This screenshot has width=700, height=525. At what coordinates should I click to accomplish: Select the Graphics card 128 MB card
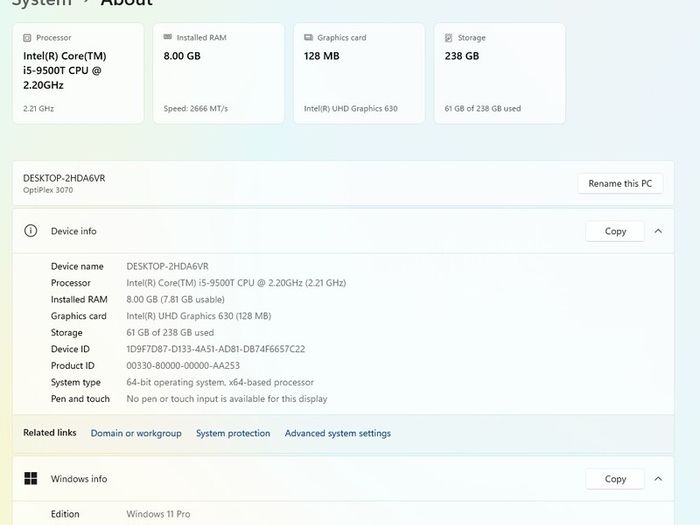(x=359, y=73)
